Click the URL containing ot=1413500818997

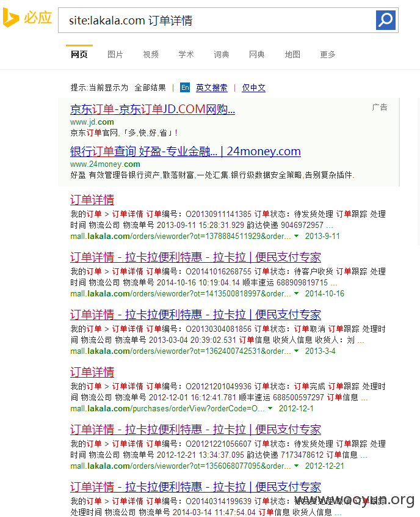point(181,293)
